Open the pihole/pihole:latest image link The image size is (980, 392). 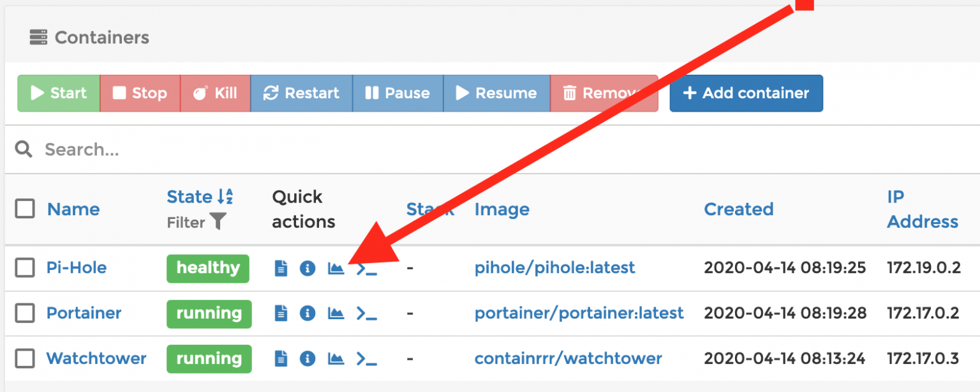click(554, 268)
